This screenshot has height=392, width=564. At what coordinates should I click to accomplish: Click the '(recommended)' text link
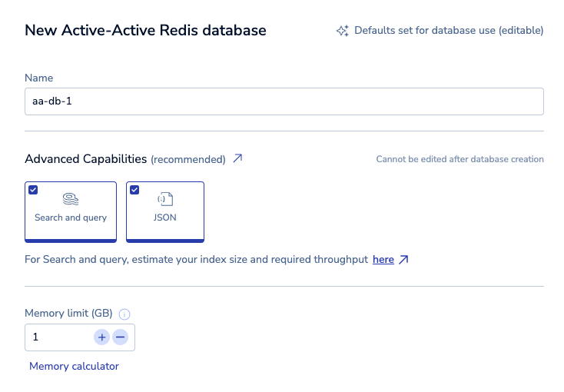point(188,160)
